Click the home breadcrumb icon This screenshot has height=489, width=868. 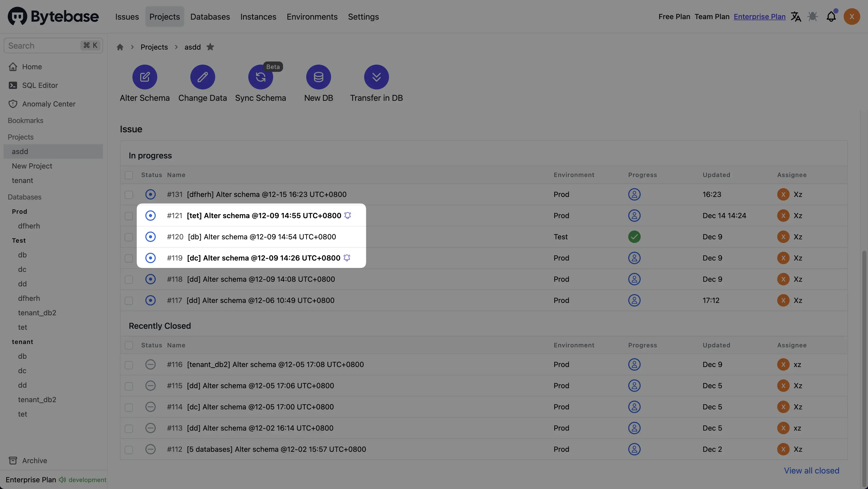120,47
